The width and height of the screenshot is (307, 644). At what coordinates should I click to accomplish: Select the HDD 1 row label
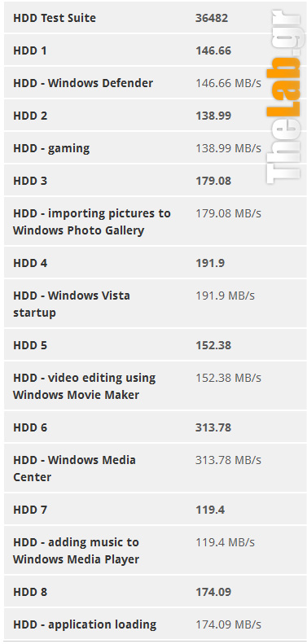30,51
